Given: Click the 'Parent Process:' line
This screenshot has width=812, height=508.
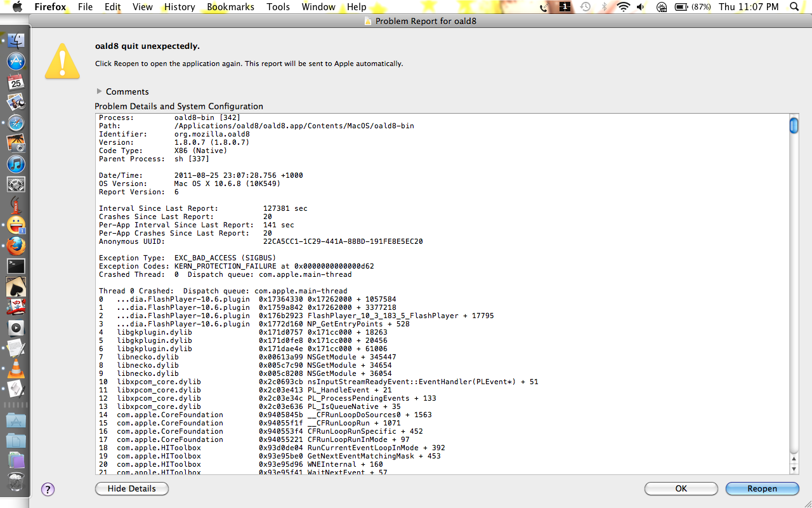Looking at the screenshot, I should pyautogui.click(x=154, y=159).
